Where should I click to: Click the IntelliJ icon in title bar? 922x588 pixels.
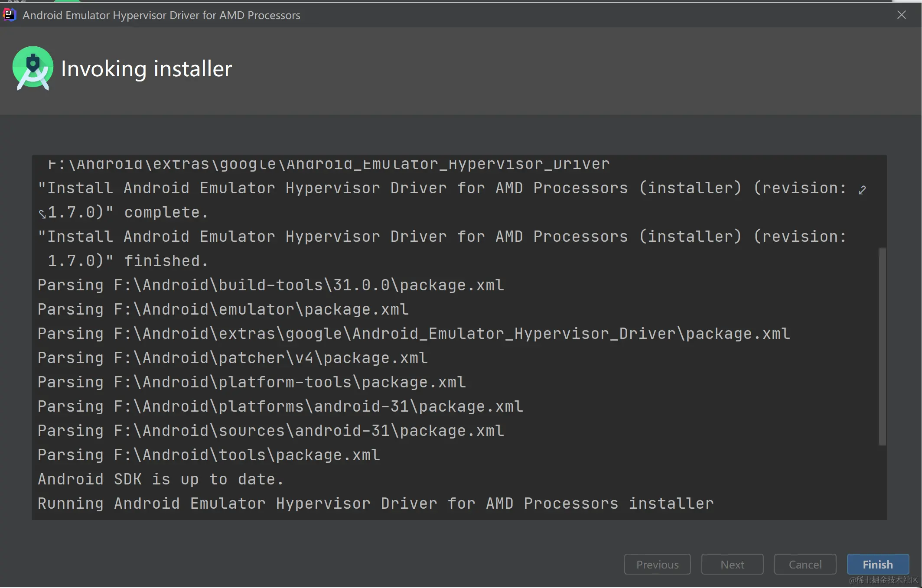(9, 15)
